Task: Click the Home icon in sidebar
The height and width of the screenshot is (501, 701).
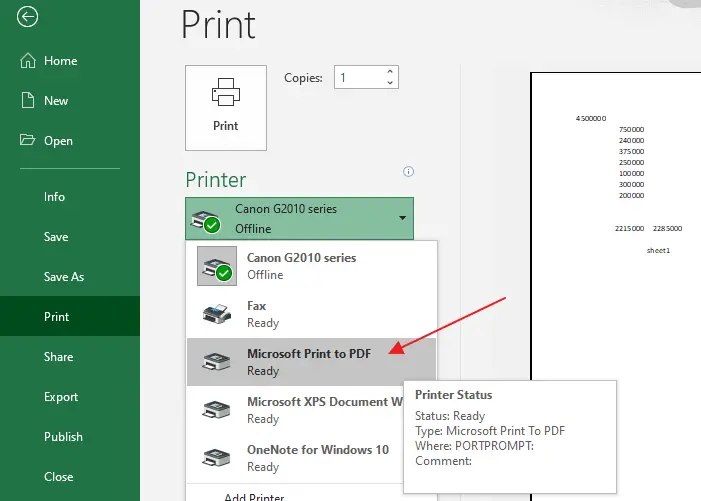Action: tap(27, 61)
